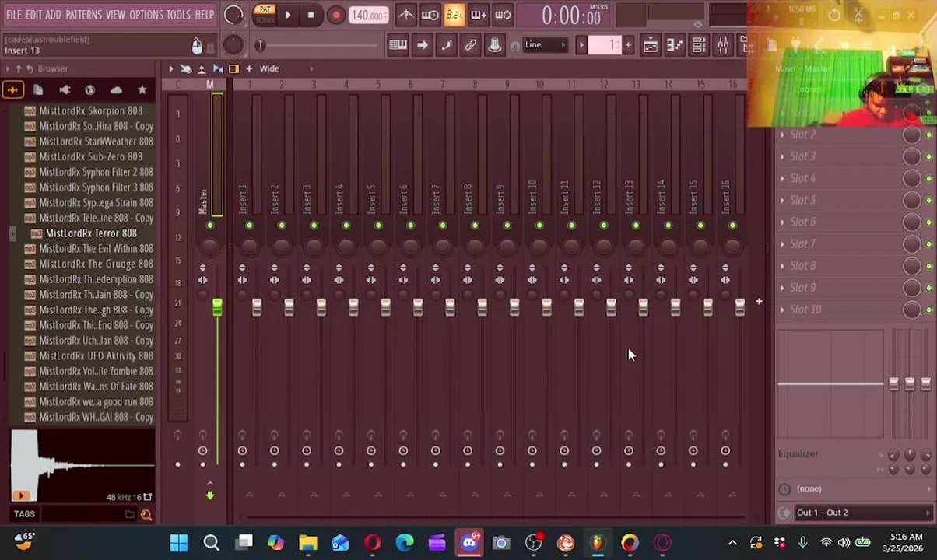This screenshot has height=560, width=937.
Task: Open the Playlist window icon
Action: click(651, 45)
